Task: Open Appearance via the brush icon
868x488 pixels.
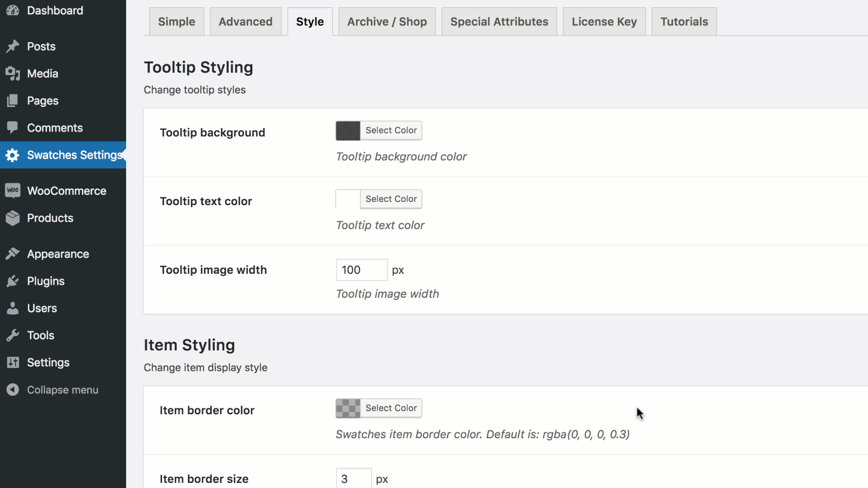Action: pyautogui.click(x=13, y=253)
